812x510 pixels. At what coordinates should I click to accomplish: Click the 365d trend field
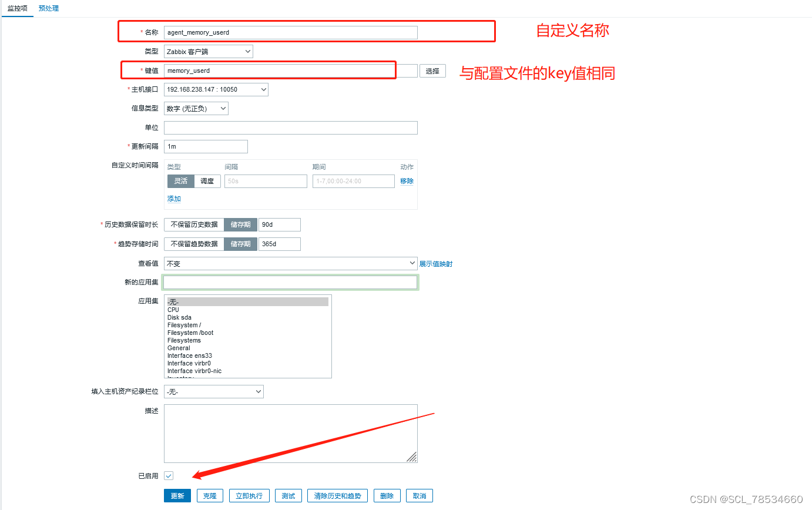280,244
